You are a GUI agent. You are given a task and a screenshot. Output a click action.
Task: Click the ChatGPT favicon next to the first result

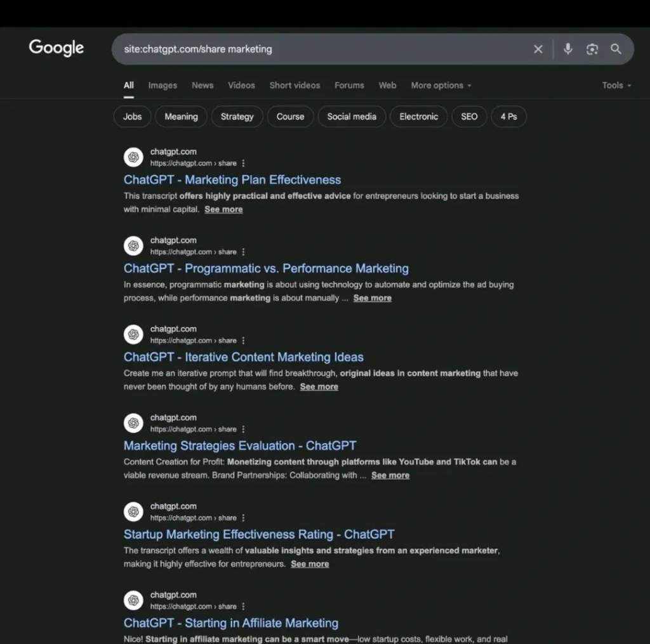pyautogui.click(x=133, y=157)
